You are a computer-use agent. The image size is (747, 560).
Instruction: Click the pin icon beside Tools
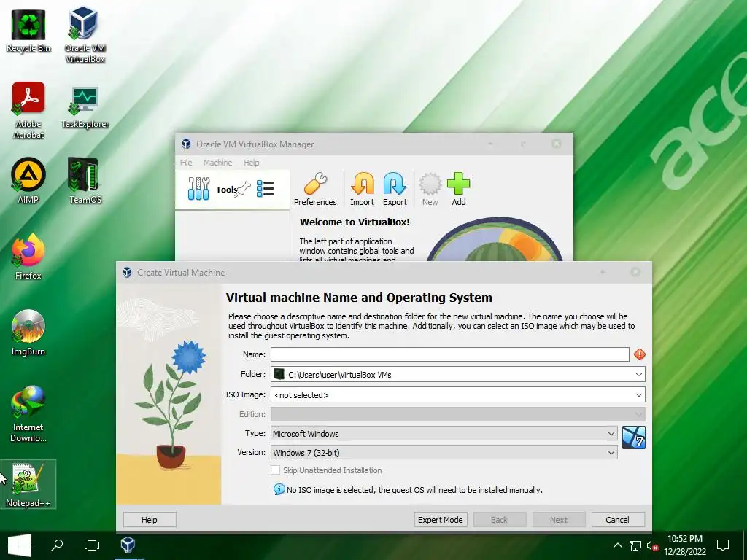pos(243,189)
